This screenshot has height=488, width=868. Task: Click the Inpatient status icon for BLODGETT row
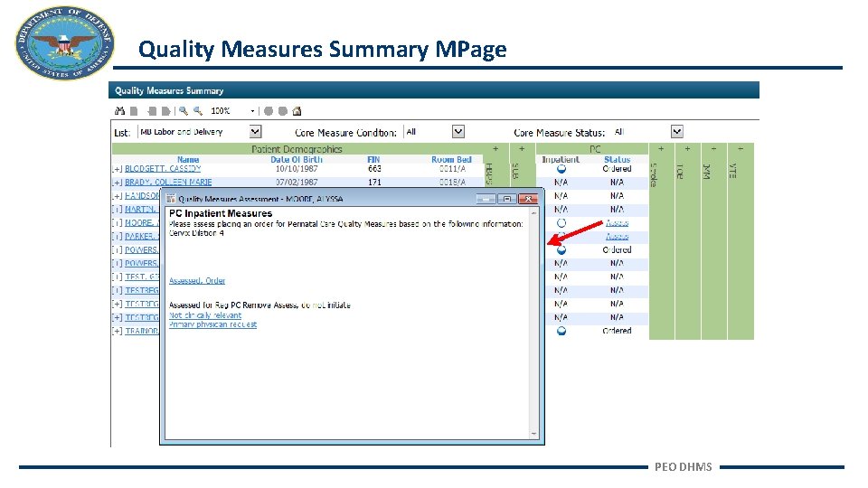[x=561, y=169]
